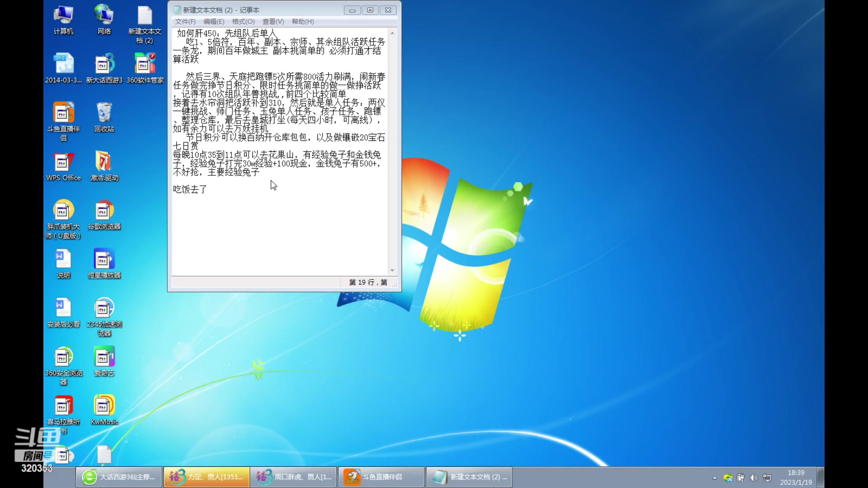This screenshot has width=868, height=488.
Task: Select the 2014-03-3... image file icon
Action: 63,69
